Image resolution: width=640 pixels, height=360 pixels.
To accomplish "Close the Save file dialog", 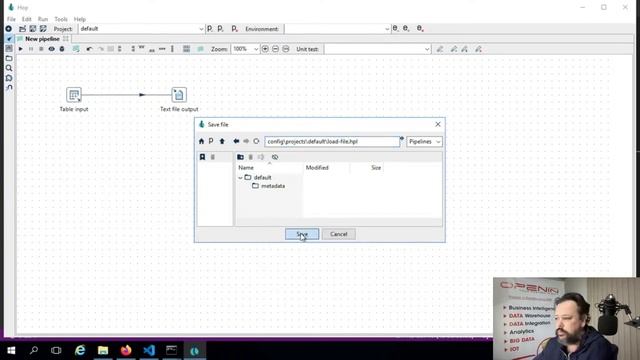I will [438, 124].
